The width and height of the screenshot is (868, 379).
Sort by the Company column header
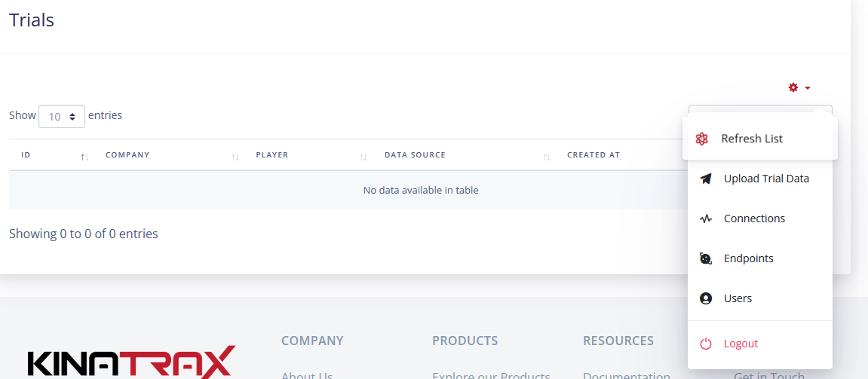(127, 155)
